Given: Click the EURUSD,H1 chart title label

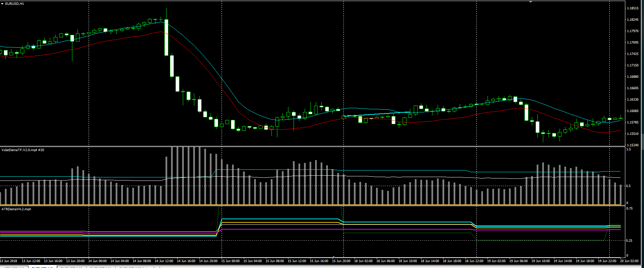Looking at the screenshot, I should pyautogui.click(x=15, y=4).
